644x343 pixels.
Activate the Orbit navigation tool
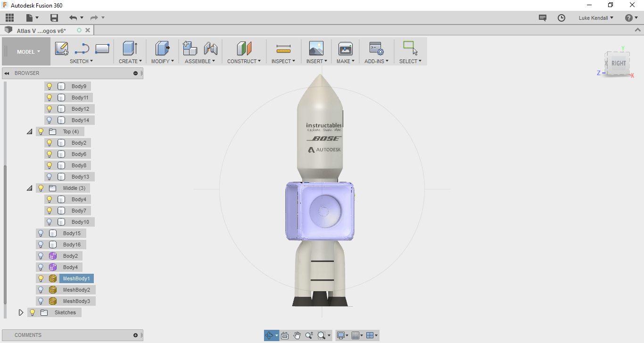pyautogui.click(x=269, y=335)
